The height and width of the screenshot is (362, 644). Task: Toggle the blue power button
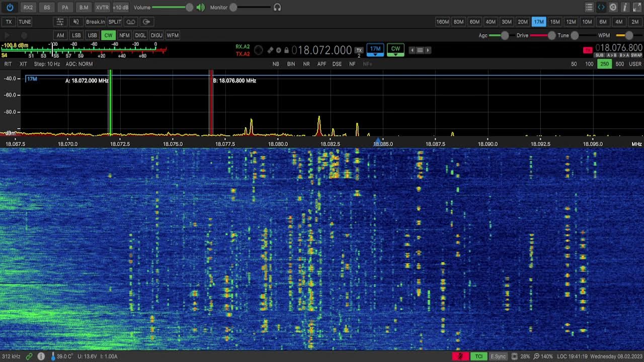10,8
